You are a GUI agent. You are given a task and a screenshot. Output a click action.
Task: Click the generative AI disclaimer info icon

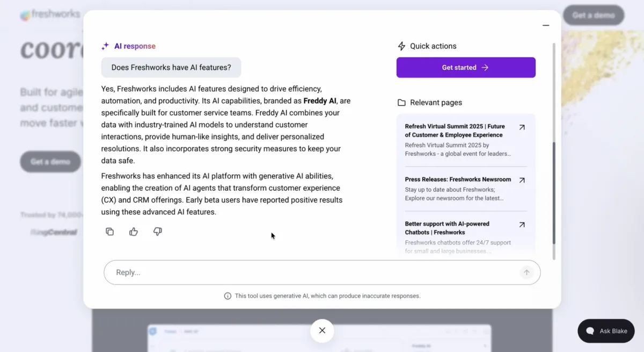[228, 296]
